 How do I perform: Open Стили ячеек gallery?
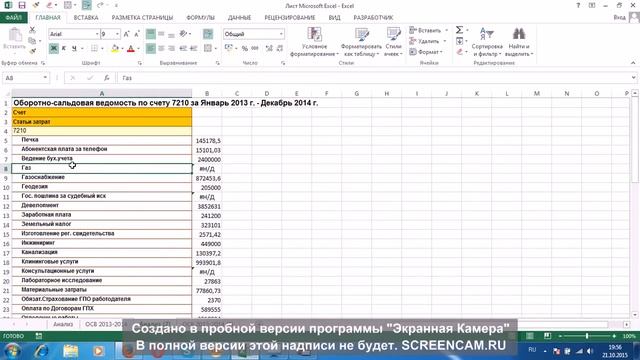(393, 42)
